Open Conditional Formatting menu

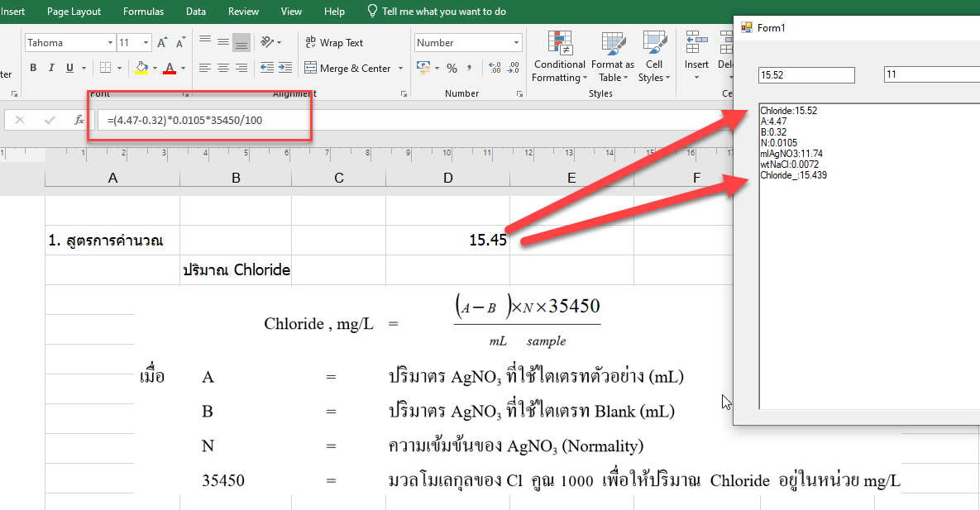coord(559,57)
